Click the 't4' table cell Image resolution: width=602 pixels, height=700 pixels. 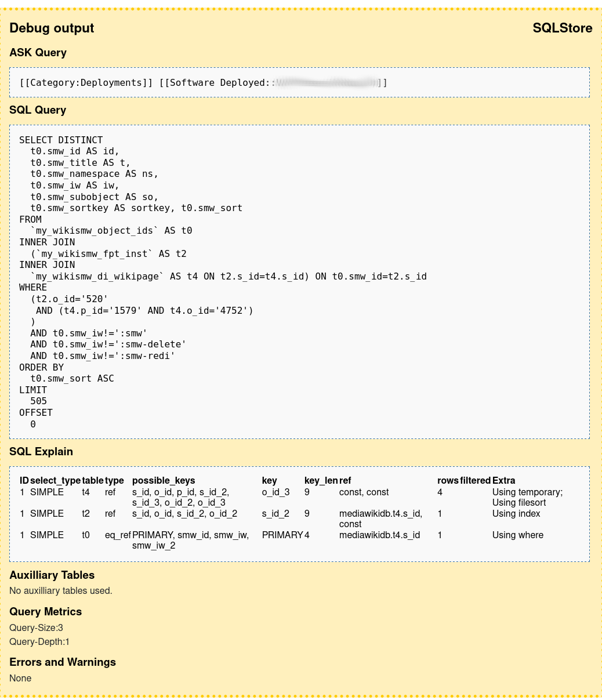(x=86, y=492)
